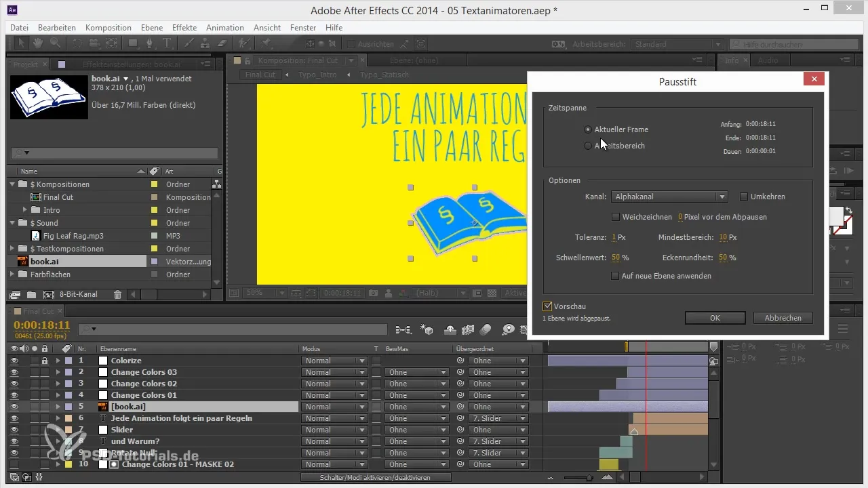
Task: Expand the Farbflächen folder
Action: tap(12, 274)
